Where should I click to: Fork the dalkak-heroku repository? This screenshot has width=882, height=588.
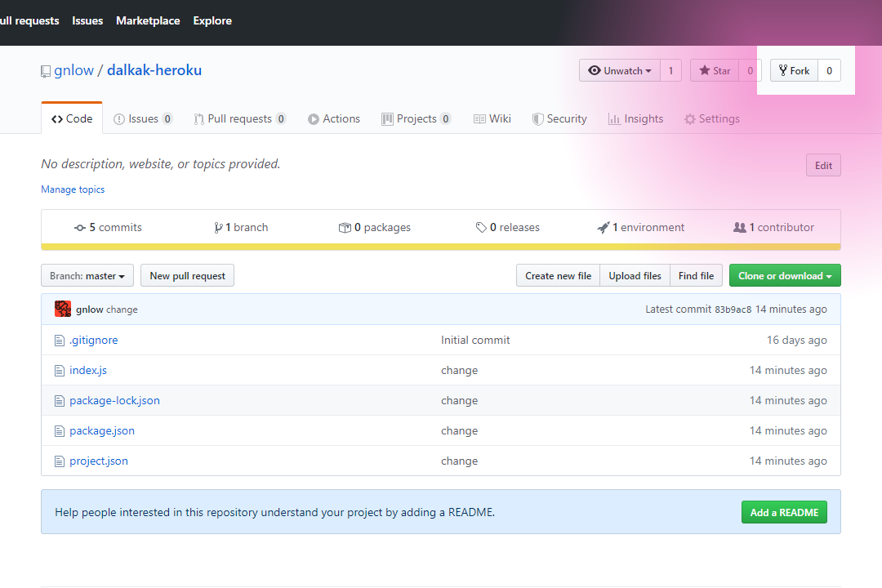(794, 70)
